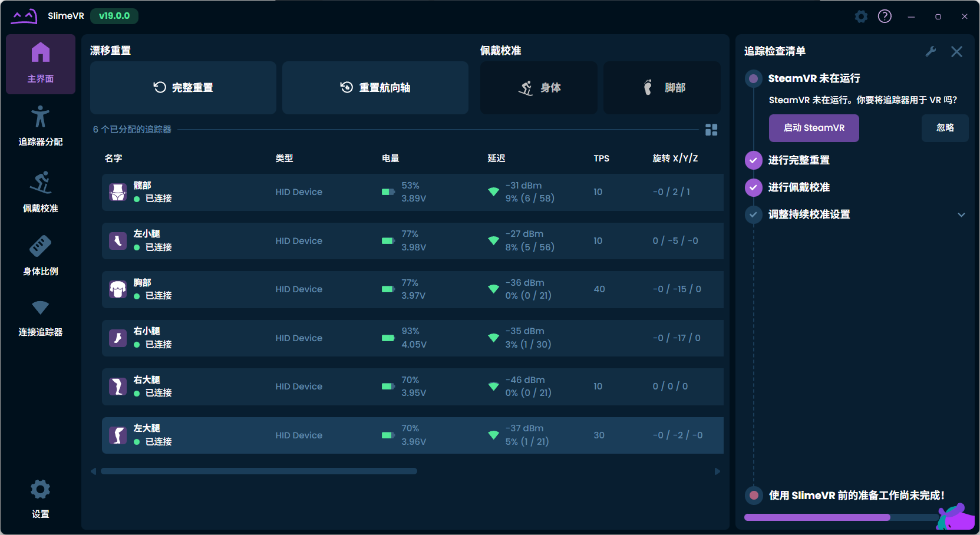Click signal icon beside -31 dBm
This screenshot has height=535, width=980.
pos(494,192)
